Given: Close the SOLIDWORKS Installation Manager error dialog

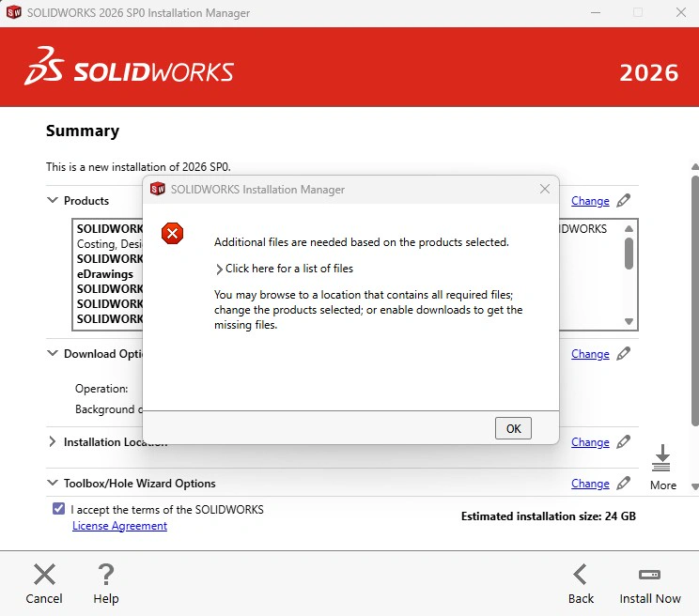Looking at the screenshot, I should [544, 189].
